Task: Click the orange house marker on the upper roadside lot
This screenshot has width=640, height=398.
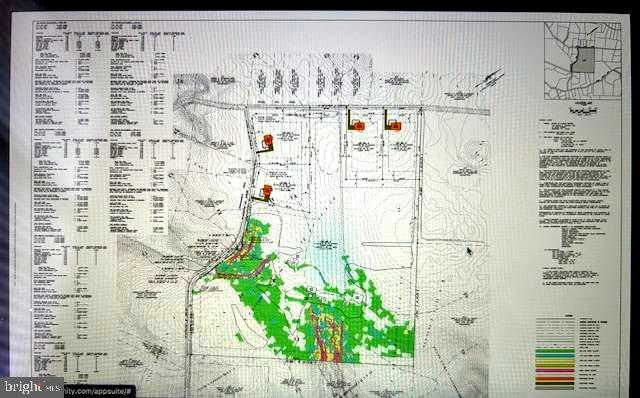Action: coord(268,142)
